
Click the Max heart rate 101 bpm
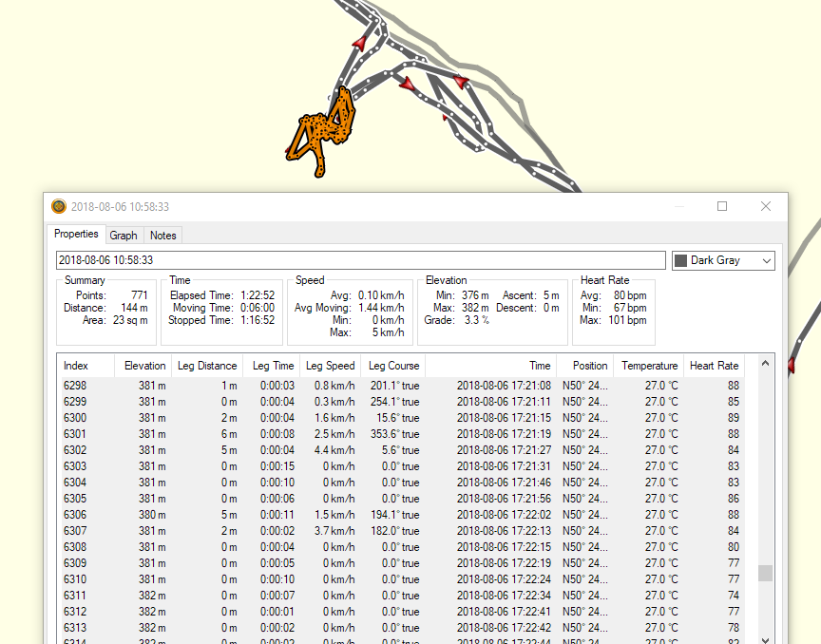click(627, 320)
